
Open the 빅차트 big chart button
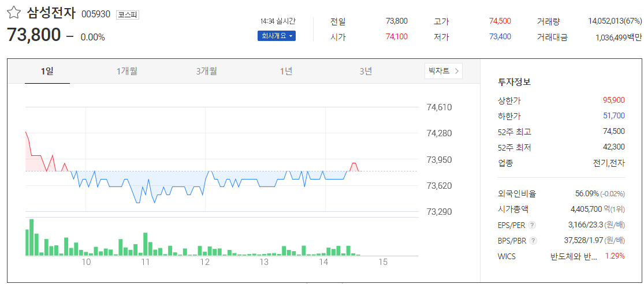pos(444,71)
